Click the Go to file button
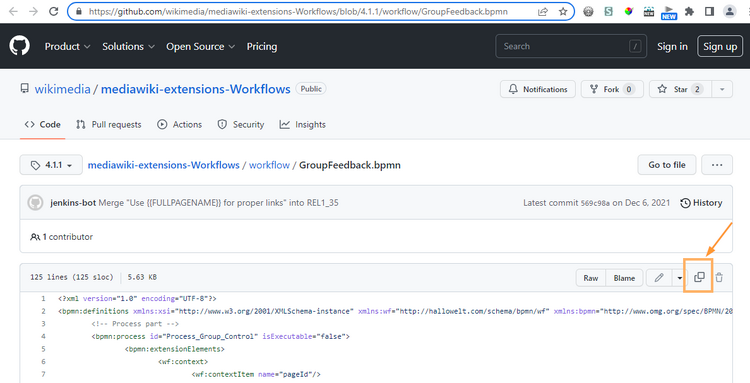The height and width of the screenshot is (383, 750). (667, 164)
